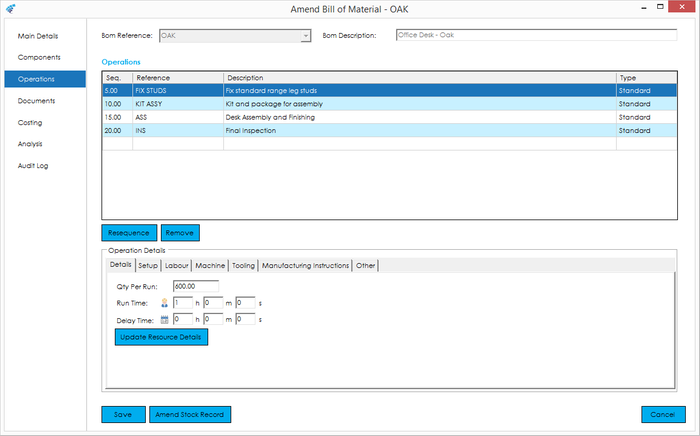700x436 pixels.
Task: Save the bill of material
Action: (123, 415)
